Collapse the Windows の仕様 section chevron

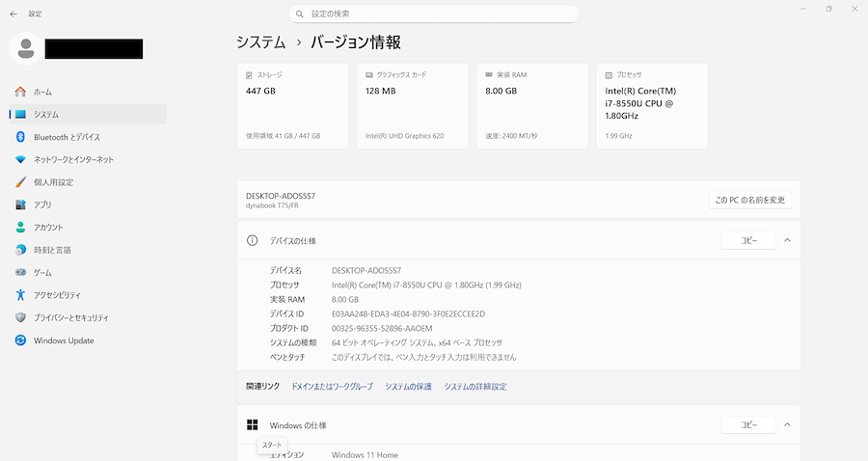click(x=787, y=424)
